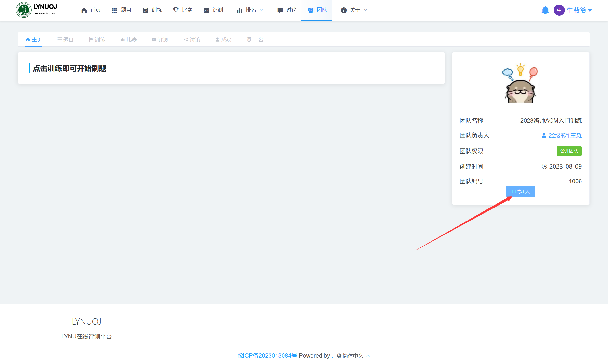Switch to the team 成员 tab
The width and height of the screenshot is (608, 364).
(224, 40)
